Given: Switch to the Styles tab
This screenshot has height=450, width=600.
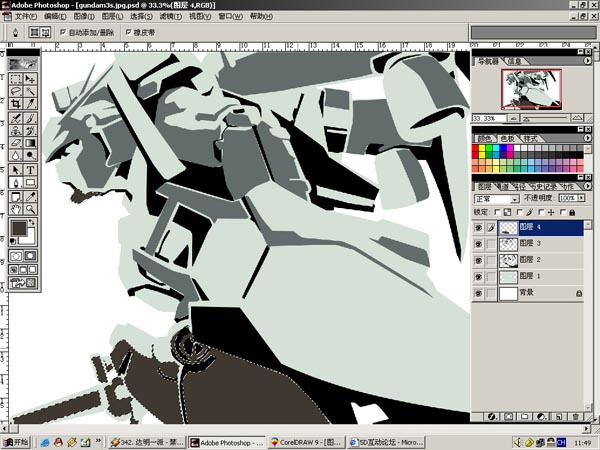Looking at the screenshot, I should (x=530, y=139).
